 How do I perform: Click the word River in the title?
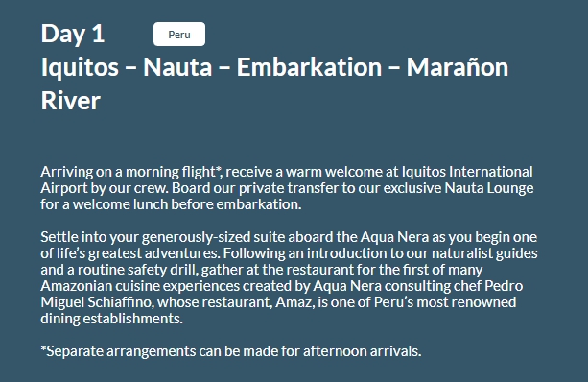click(x=70, y=101)
